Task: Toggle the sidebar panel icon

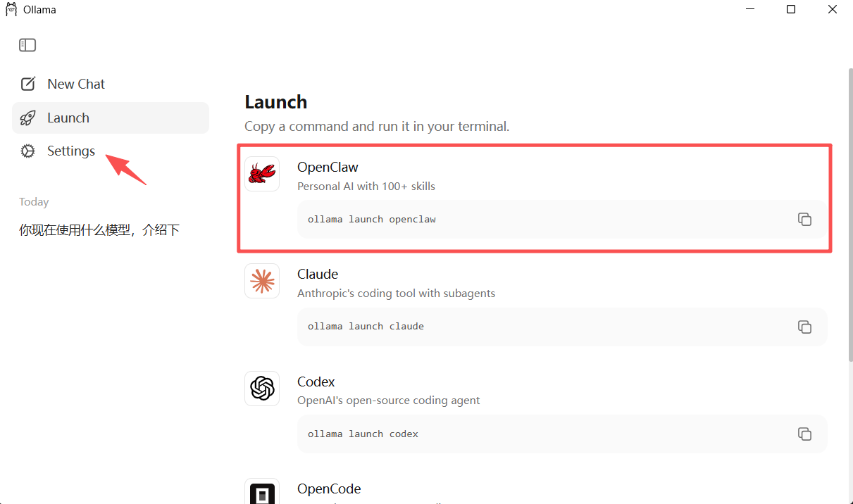Action: point(27,45)
